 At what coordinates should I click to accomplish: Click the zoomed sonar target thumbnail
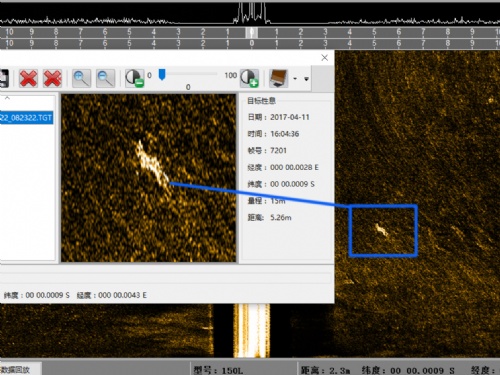(149, 178)
